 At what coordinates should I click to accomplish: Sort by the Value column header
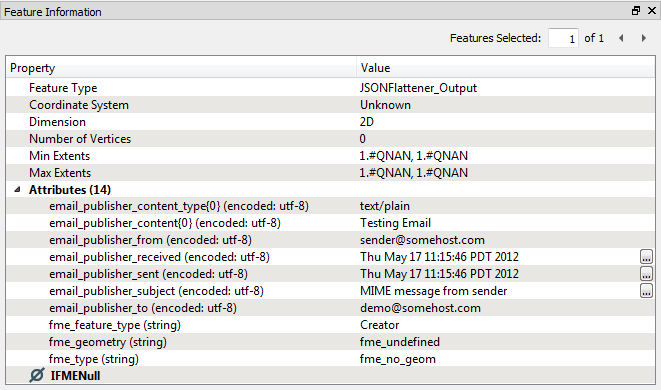pyautogui.click(x=506, y=67)
